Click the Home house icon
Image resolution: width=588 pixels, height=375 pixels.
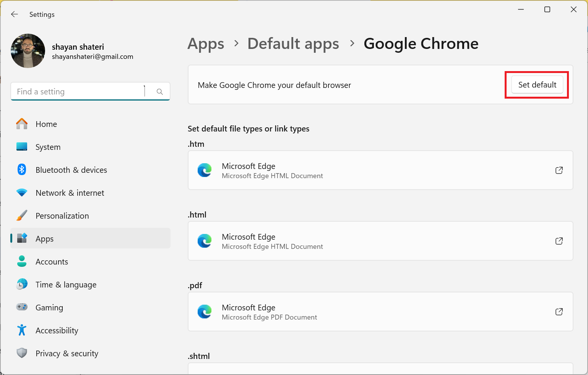(x=22, y=124)
